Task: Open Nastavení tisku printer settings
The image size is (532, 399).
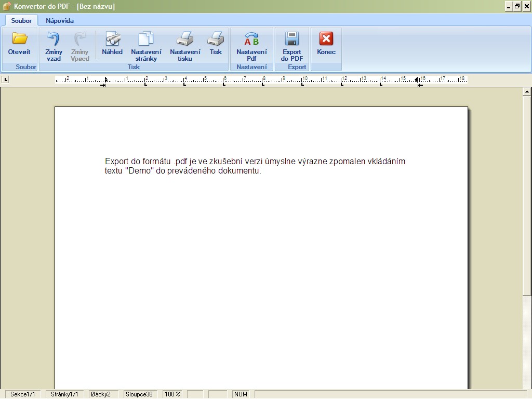Action: [185, 40]
